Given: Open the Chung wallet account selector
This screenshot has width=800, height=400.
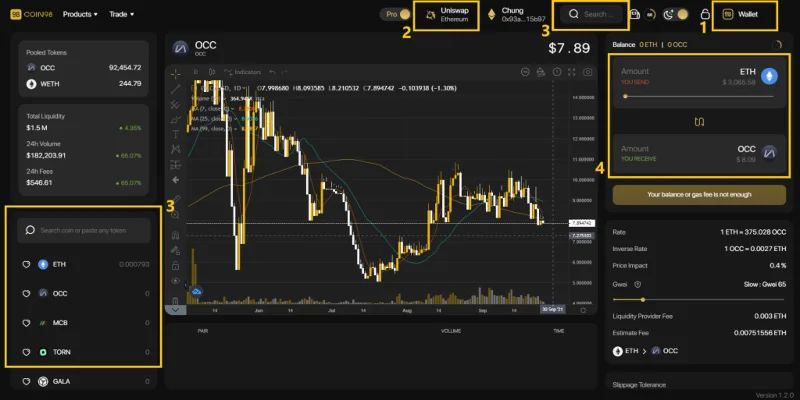Looking at the screenshot, I should point(516,14).
